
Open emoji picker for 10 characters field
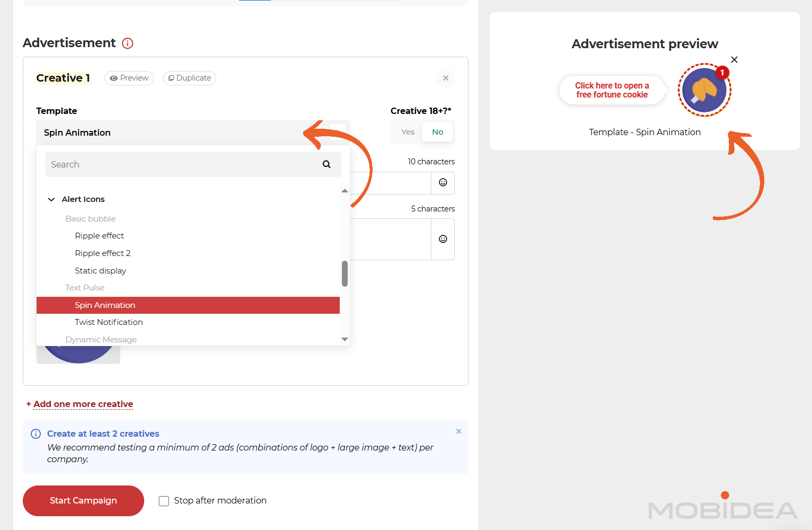443,183
